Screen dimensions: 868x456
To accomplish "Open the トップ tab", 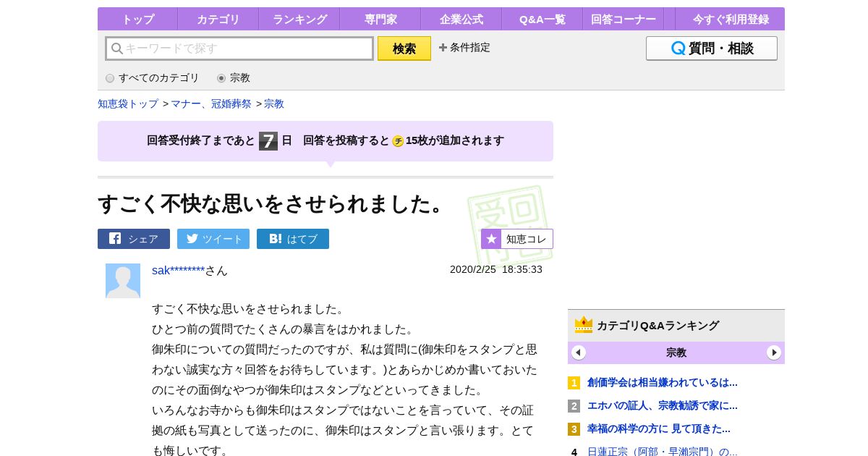I will click(x=137, y=19).
